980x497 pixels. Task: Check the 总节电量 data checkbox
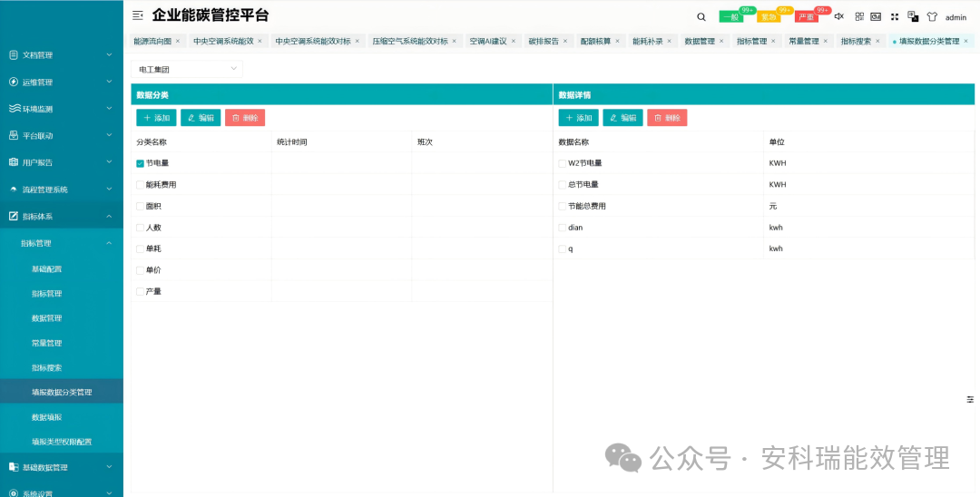click(563, 185)
